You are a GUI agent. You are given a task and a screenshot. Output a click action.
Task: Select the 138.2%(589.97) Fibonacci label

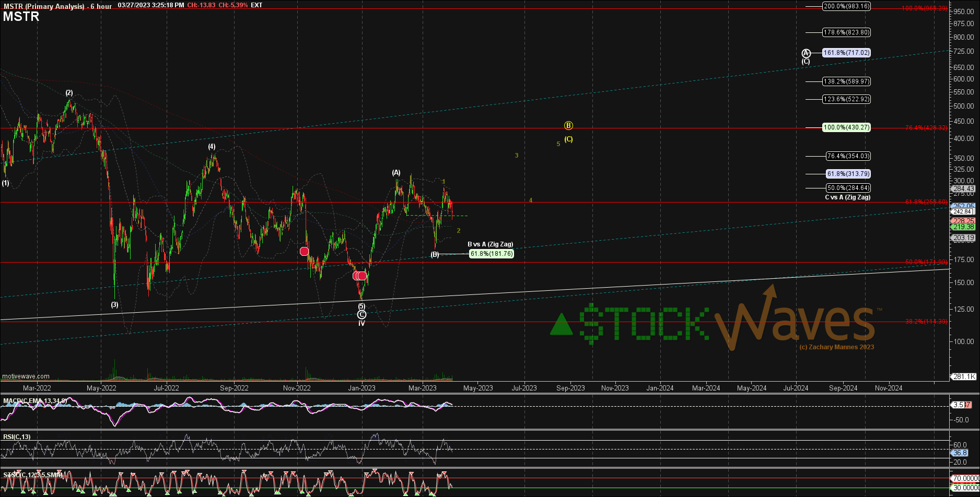[846, 81]
